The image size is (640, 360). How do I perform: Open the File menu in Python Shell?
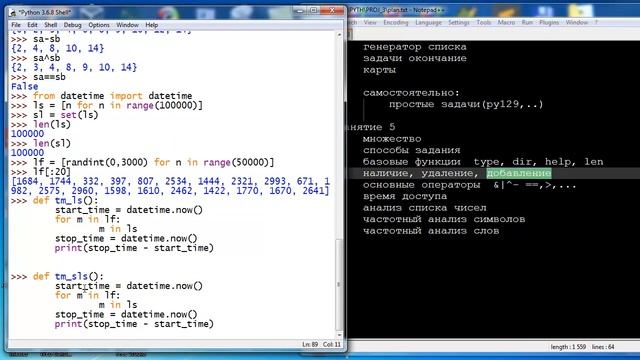pos(16,25)
